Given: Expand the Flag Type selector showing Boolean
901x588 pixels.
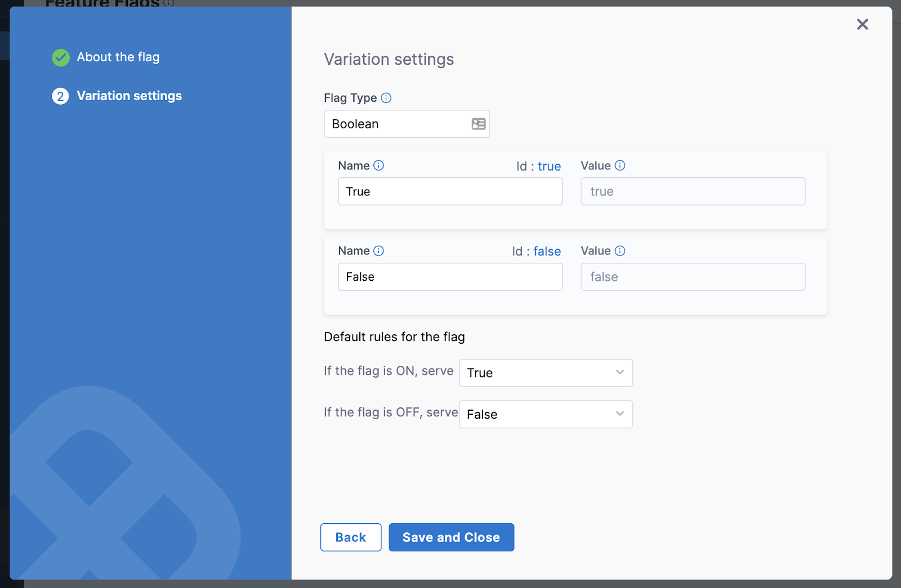Looking at the screenshot, I should click(407, 124).
